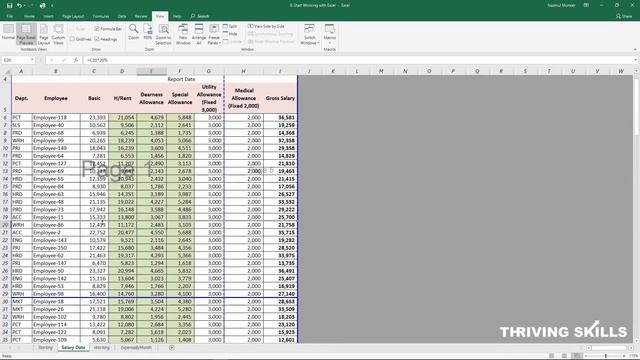Select column header C
640x360 pixels.
[x=94, y=71]
